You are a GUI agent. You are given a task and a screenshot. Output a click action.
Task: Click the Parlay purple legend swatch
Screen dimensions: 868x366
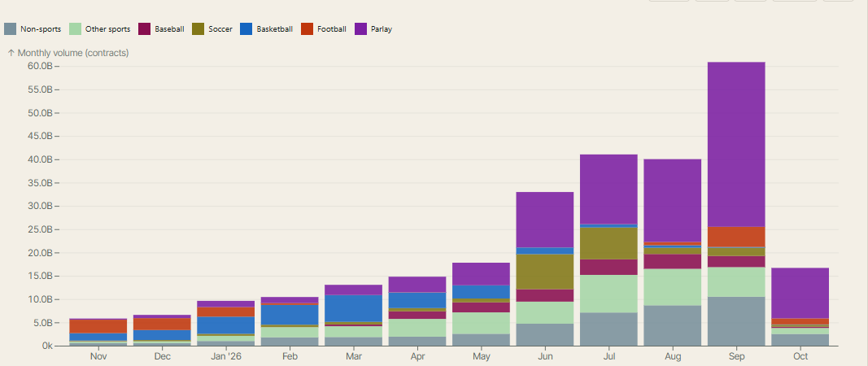[x=361, y=28]
